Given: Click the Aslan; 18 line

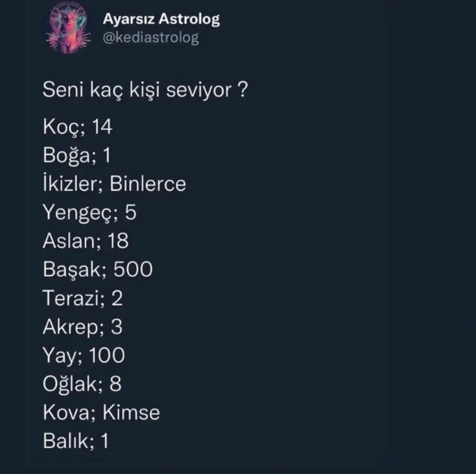Looking at the screenshot, I should pos(86,241).
